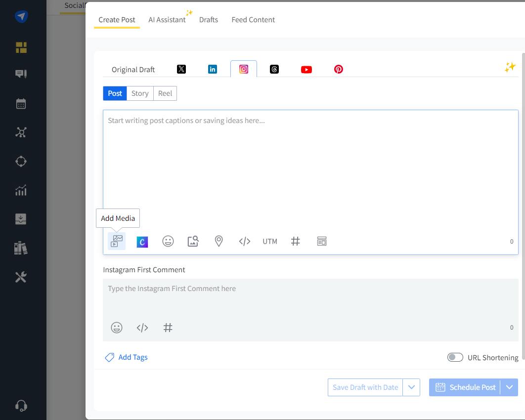This screenshot has width=525, height=420.
Task: Open the calendar icon in left sidebar
Action: point(21,104)
